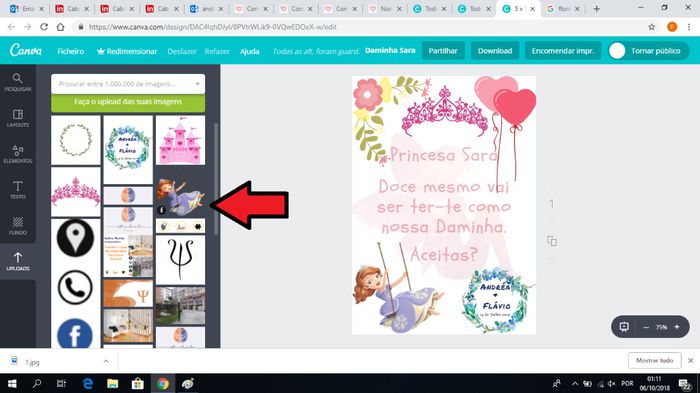Viewport: 700px width, 393px height.
Task: Zoom in with the plus button
Action: pos(677,327)
